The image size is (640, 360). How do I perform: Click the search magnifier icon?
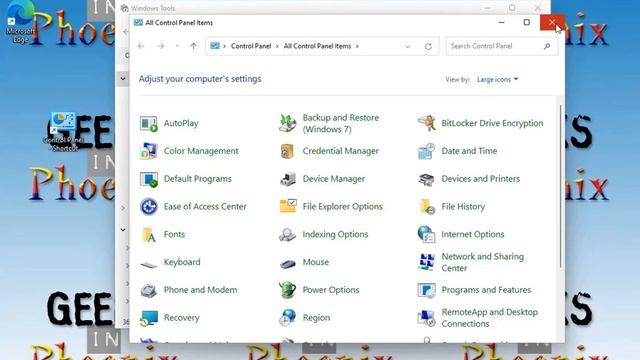547,46
